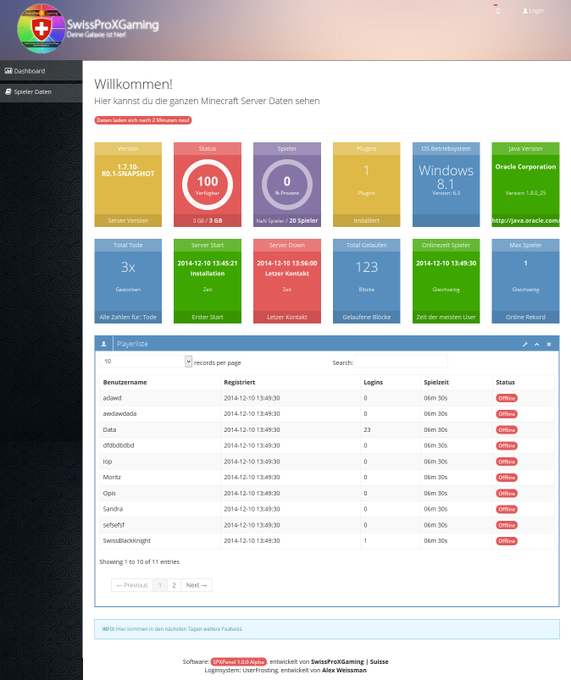Click the INFO notice banner
571x680 pixels.
[x=327, y=629]
